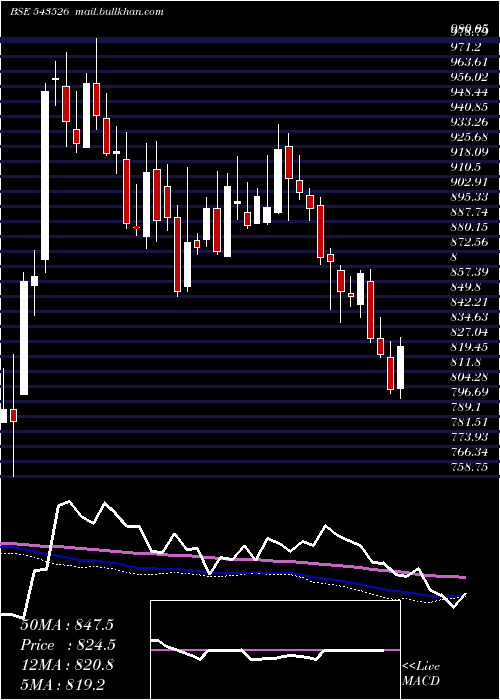Click the 5MA : 819.2 reading
Viewport: 500px width, 700px height.
pyautogui.click(x=62, y=684)
